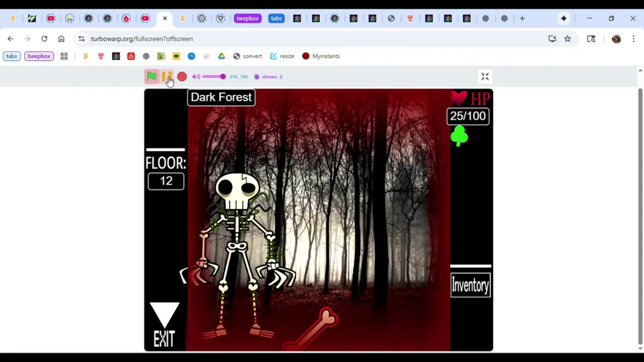Mute audio via the purple speaker icon

point(196,77)
